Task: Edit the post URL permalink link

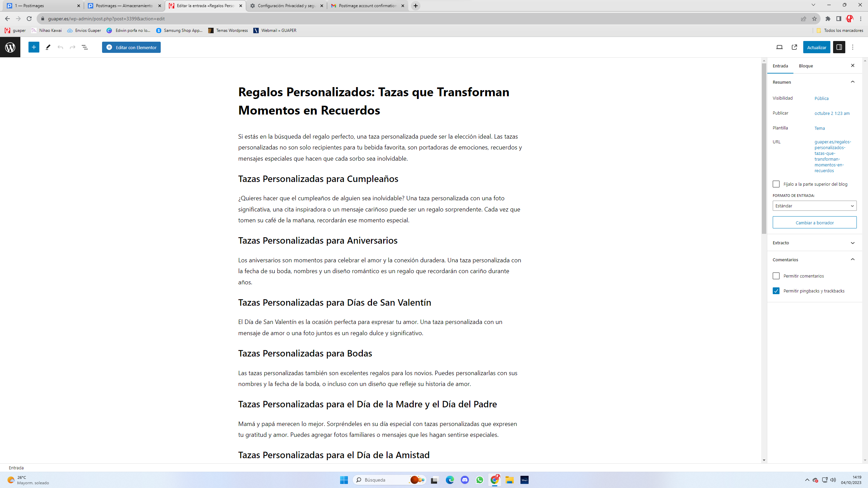Action: 833,156
